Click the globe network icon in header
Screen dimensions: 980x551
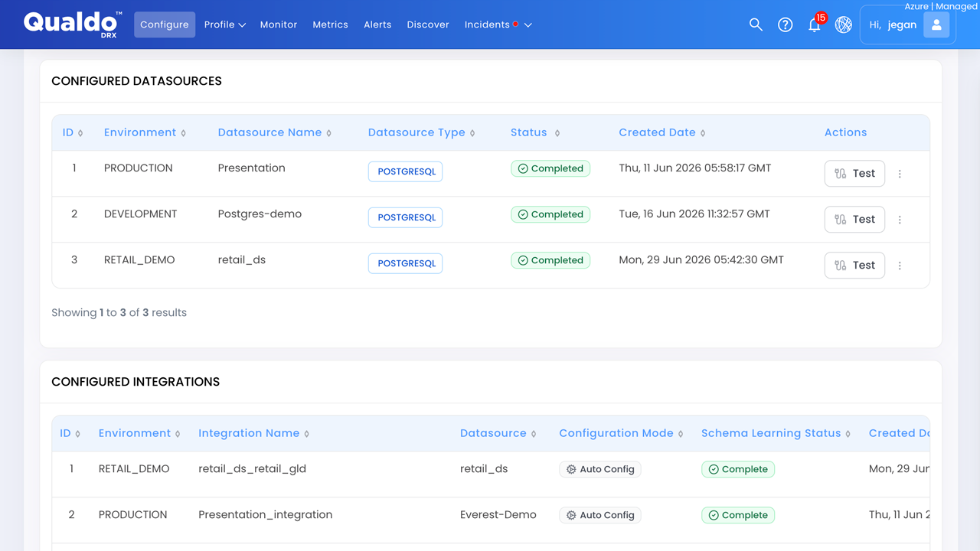pyautogui.click(x=843, y=24)
